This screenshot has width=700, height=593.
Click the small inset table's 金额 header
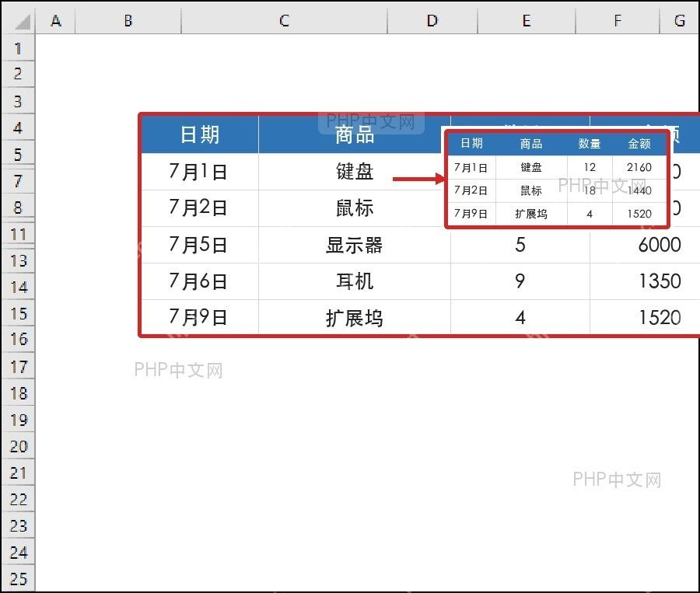(639, 144)
